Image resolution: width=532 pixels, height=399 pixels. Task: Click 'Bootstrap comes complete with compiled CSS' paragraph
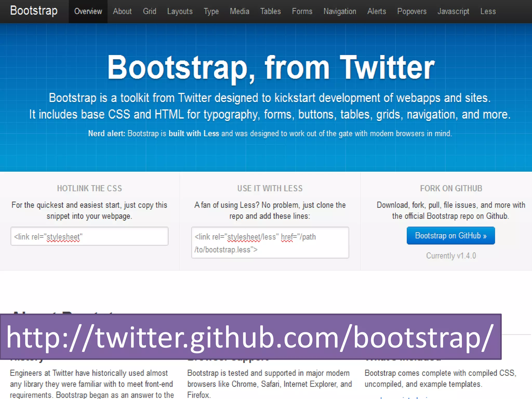point(441,378)
